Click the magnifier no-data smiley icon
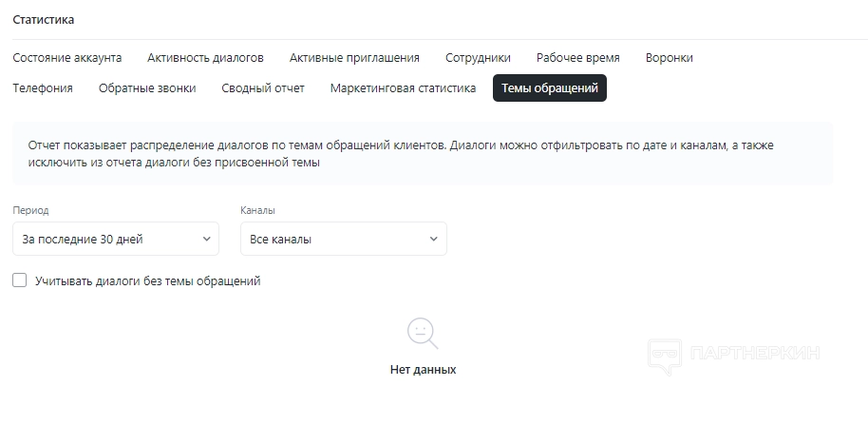The height and width of the screenshot is (425, 868). (423, 333)
